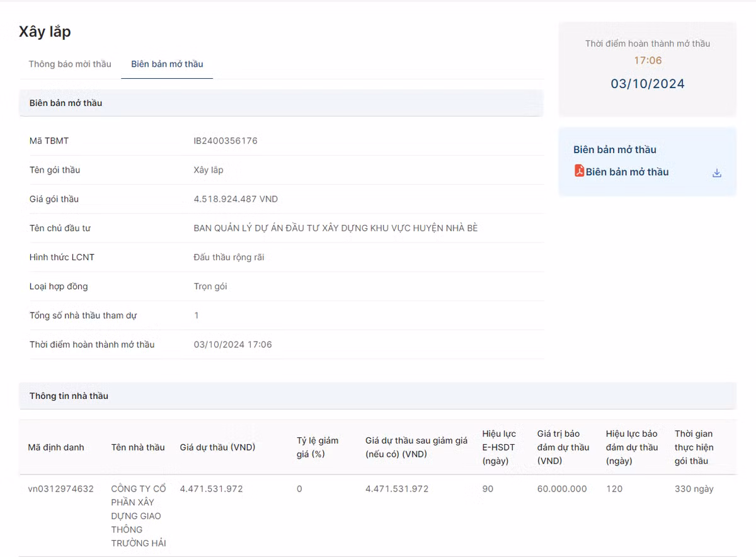This screenshot has width=756, height=557.
Task: Switch to Thông báo mời thầu tab
Action: pos(70,64)
